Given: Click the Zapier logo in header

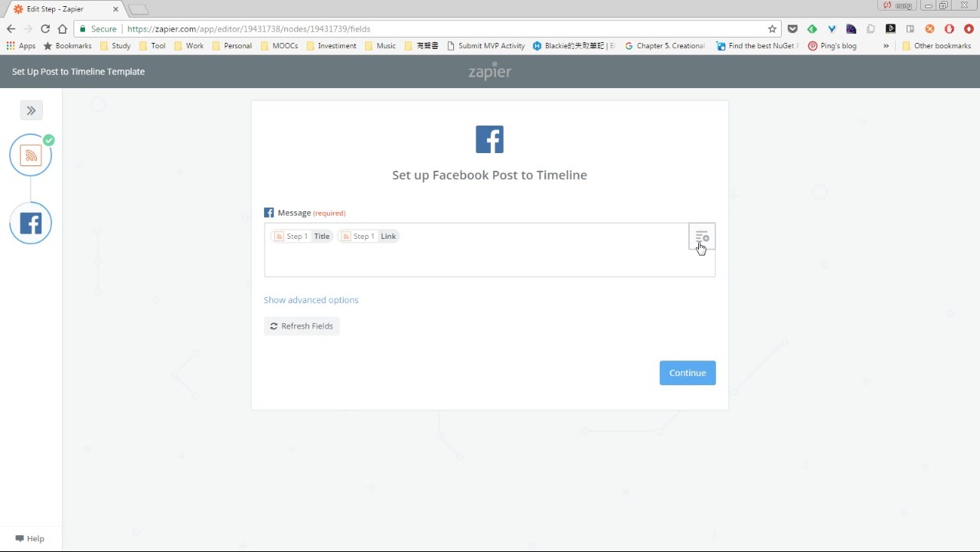Looking at the screenshot, I should [490, 72].
